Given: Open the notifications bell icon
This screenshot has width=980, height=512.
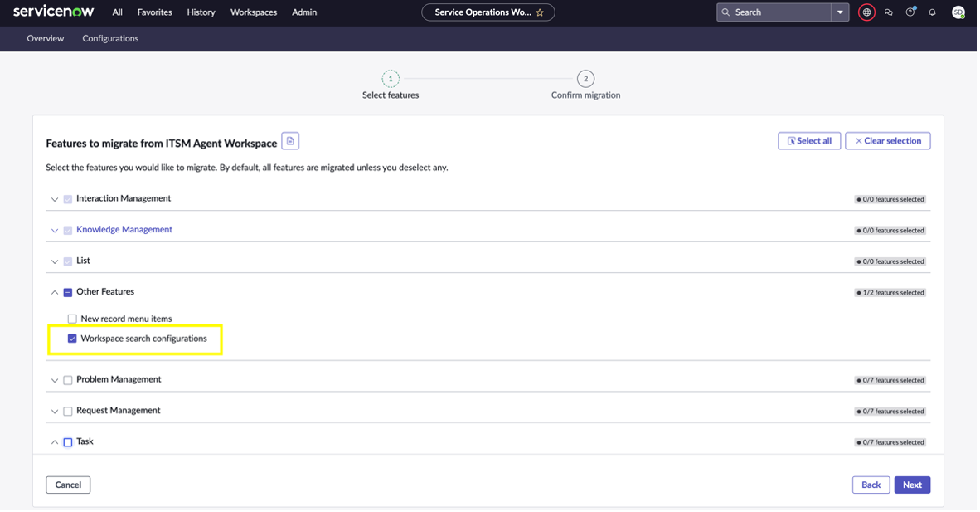Looking at the screenshot, I should (x=932, y=12).
